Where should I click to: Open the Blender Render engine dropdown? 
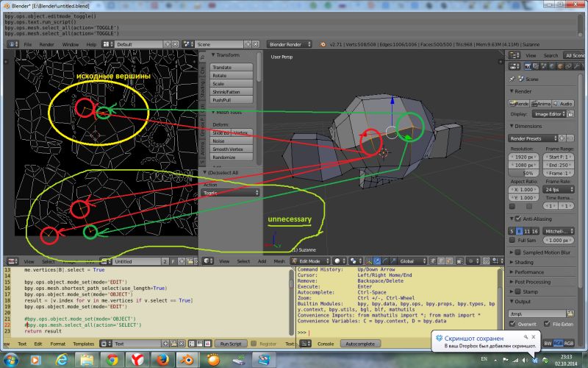pyautogui.click(x=290, y=44)
